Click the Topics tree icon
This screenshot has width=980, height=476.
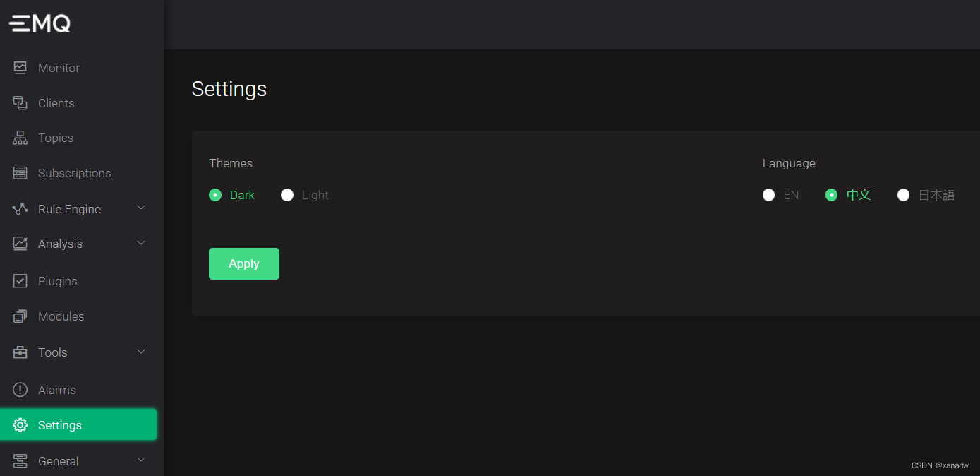point(20,138)
